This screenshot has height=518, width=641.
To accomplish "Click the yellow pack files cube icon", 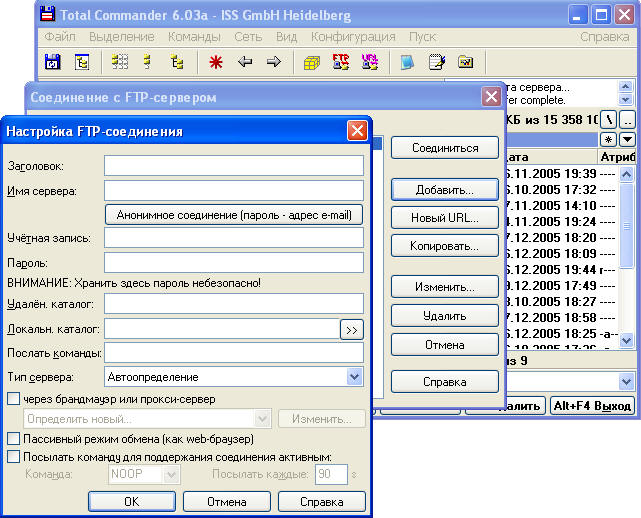I will pos(312,63).
